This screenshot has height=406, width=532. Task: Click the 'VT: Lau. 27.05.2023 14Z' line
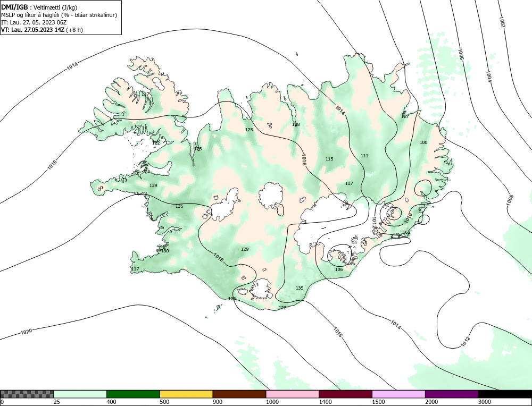(x=41, y=29)
